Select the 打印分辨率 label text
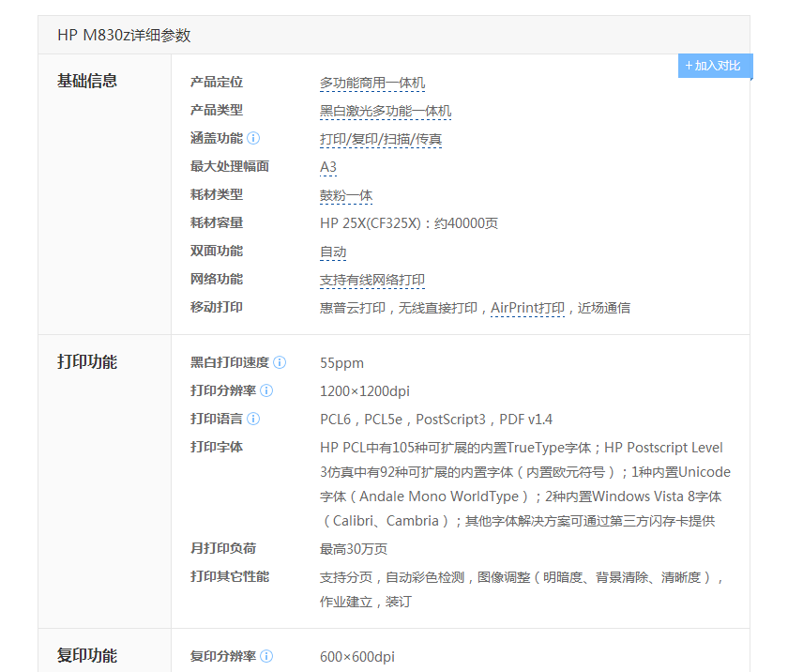The height and width of the screenshot is (672, 788). (223, 390)
